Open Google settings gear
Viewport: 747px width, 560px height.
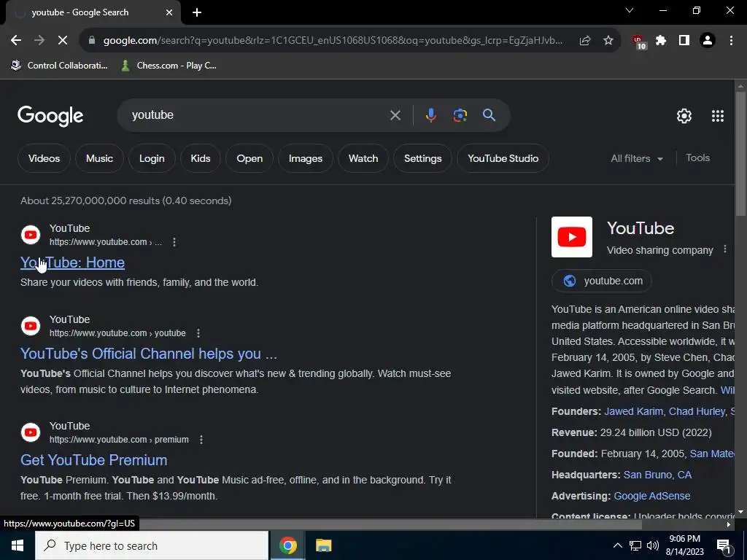pos(684,116)
